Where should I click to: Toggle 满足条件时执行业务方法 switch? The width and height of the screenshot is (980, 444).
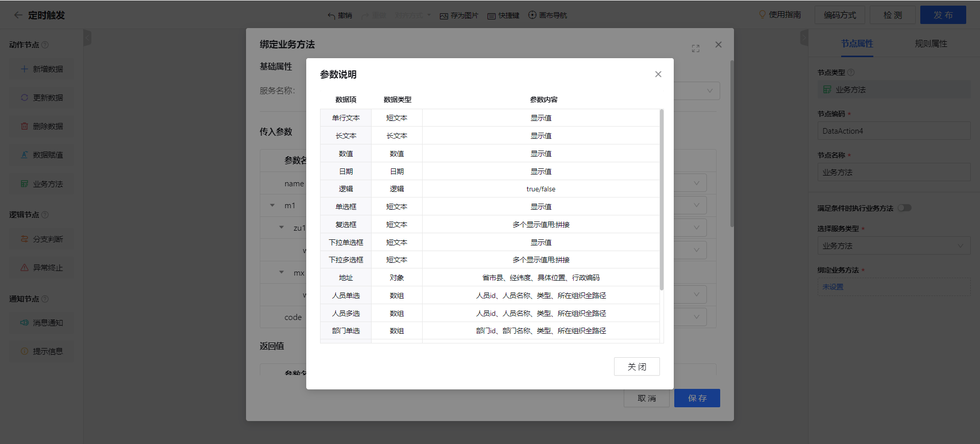(904, 208)
